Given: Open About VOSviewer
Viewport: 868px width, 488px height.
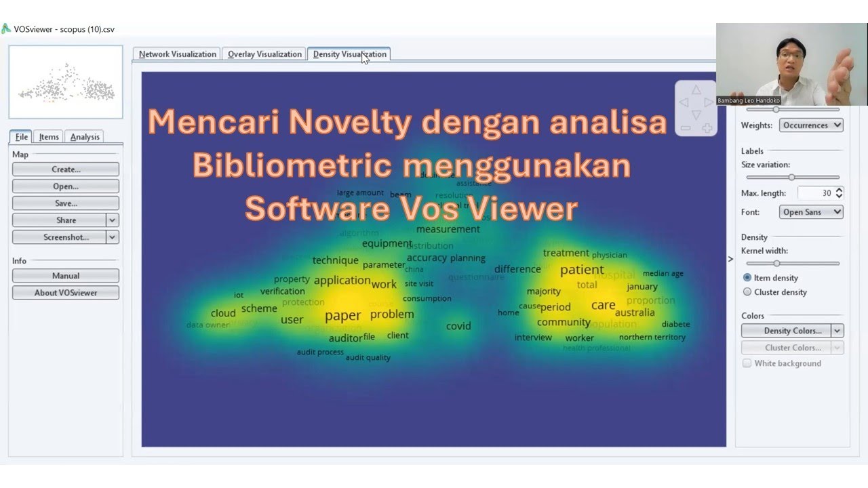Looking at the screenshot, I should coord(66,293).
